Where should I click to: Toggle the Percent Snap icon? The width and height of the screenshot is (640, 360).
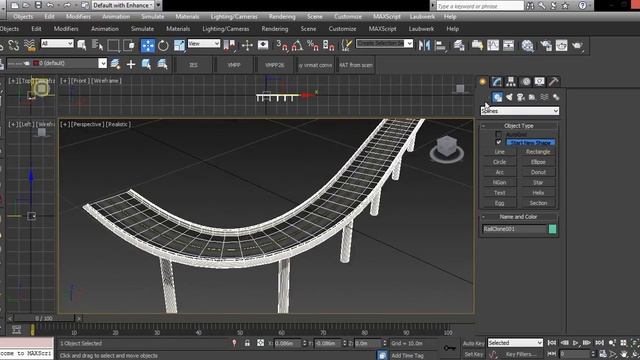[313, 45]
